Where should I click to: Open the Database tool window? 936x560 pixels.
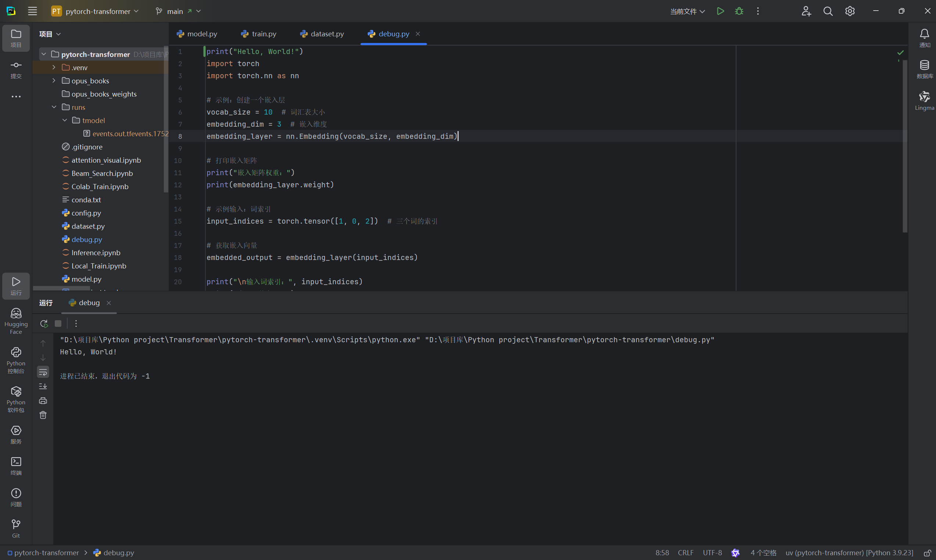point(924,69)
